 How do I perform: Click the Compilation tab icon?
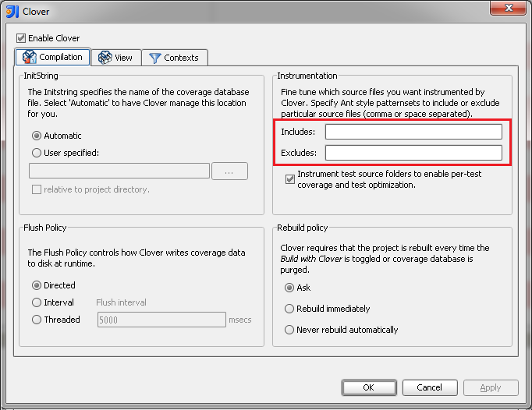click(29, 57)
